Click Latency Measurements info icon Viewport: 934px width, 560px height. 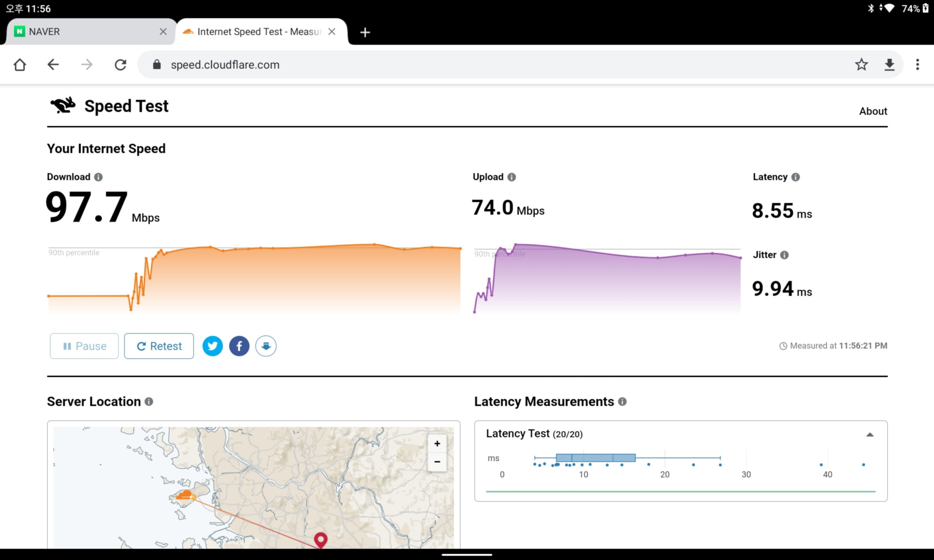[x=622, y=402]
